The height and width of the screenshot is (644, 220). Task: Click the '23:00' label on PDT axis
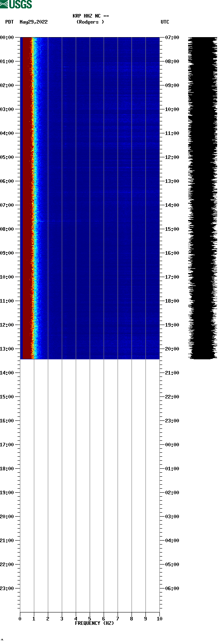pos(7,589)
